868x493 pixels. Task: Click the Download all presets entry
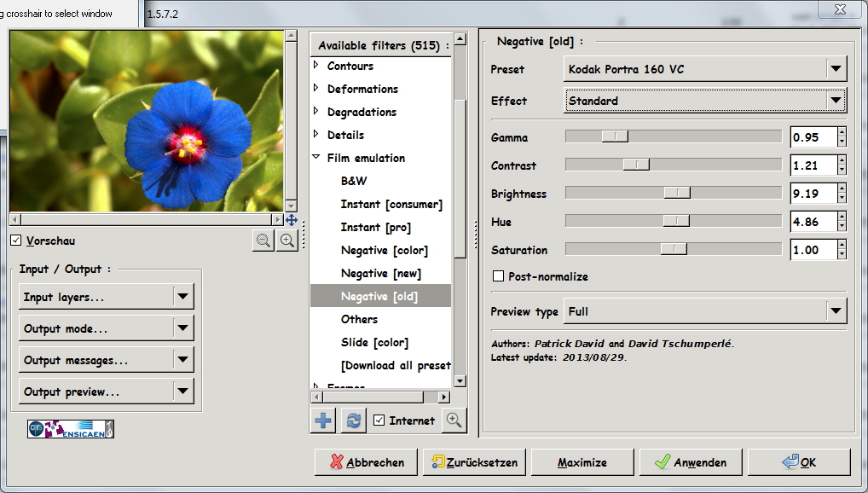396,366
